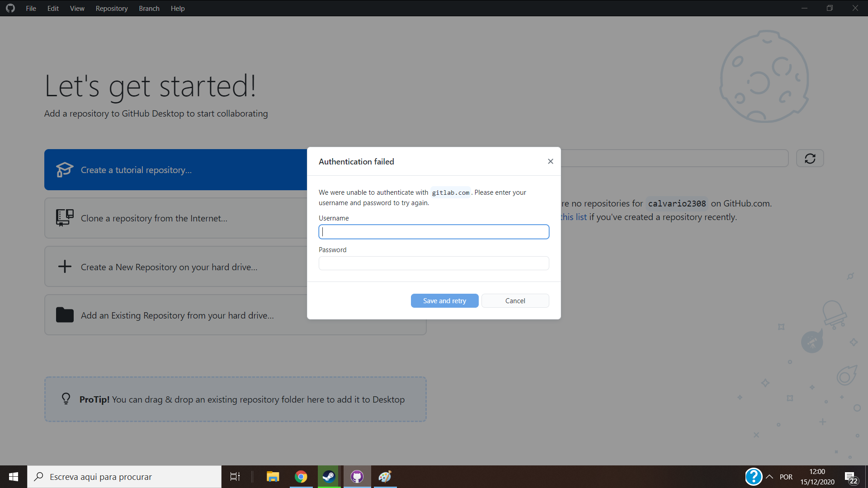Image resolution: width=868 pixels, height=488 pixels.
Task: Click the repository filter search box
Action: [675, 159]
